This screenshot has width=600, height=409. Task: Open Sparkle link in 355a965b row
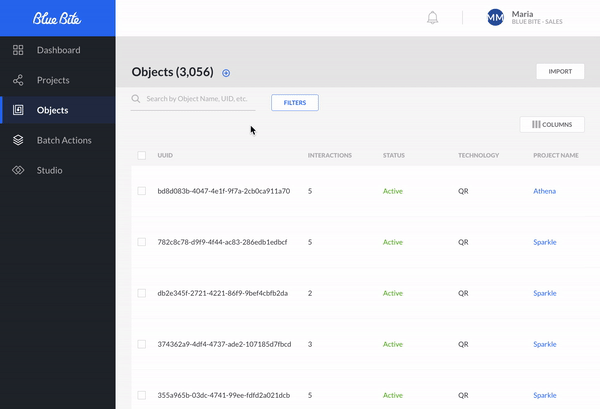545,395
